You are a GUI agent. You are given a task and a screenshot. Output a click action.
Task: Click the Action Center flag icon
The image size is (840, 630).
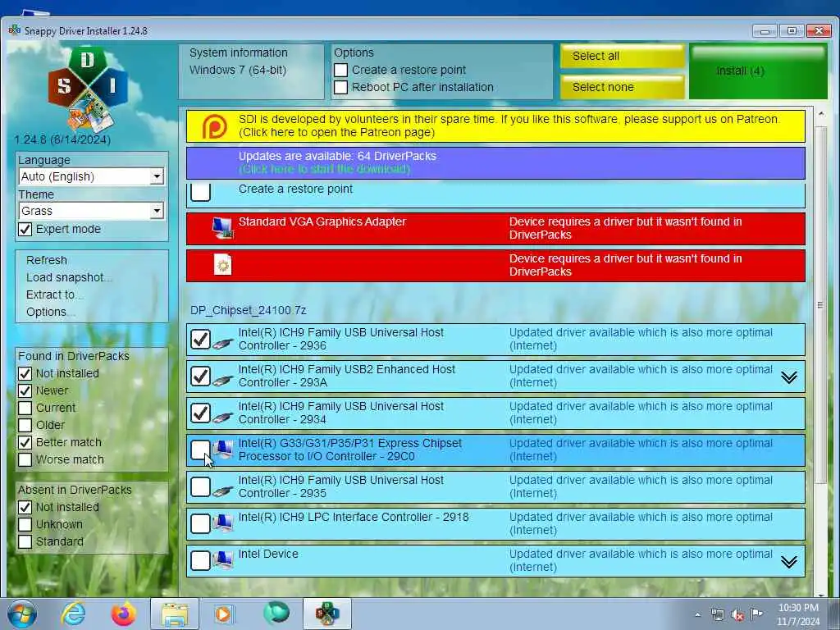(756, 614)
